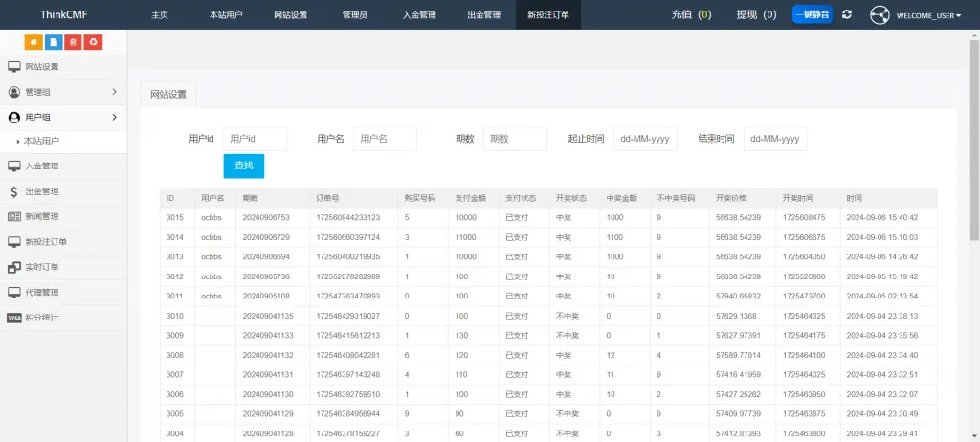Open the WELCOME_USER dropdown menu
The image size is (980, 442).
coord(928,15)
